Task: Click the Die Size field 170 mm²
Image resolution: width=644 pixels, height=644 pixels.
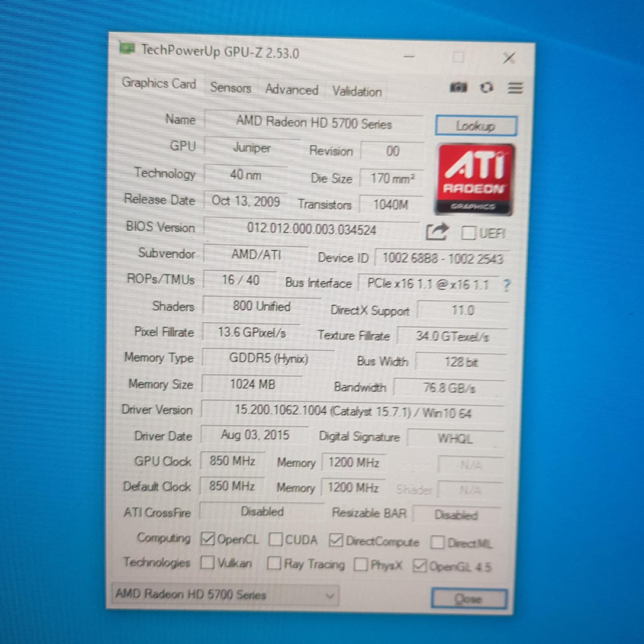Action: (392, 178)
